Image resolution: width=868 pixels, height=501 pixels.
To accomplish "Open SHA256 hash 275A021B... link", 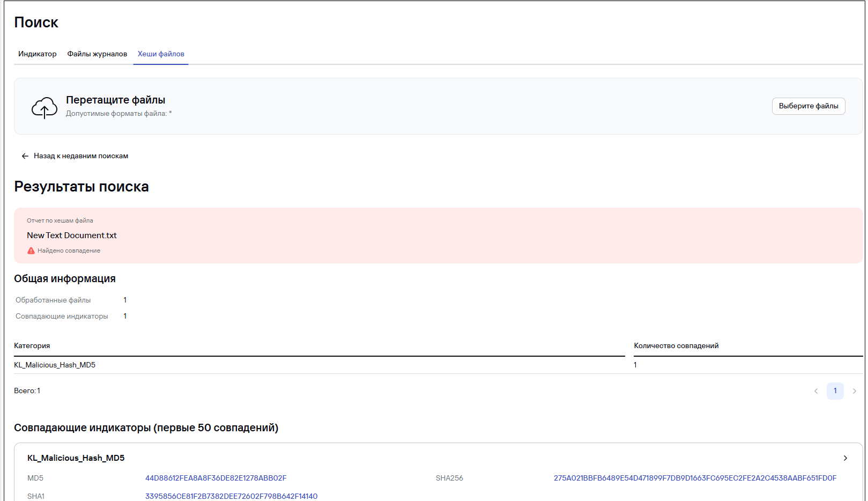I will (695, 478).
